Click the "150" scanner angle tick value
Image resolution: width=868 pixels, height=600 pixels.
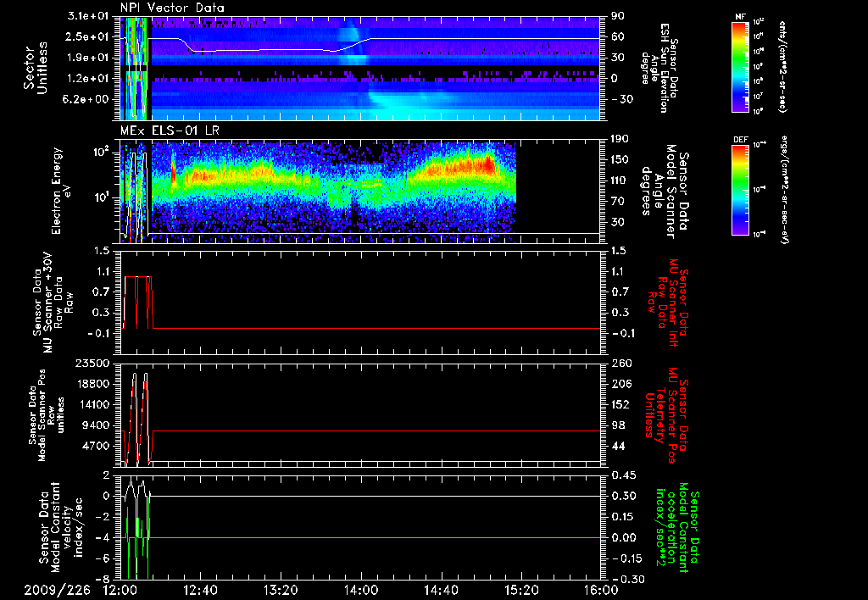click(620, 159)
